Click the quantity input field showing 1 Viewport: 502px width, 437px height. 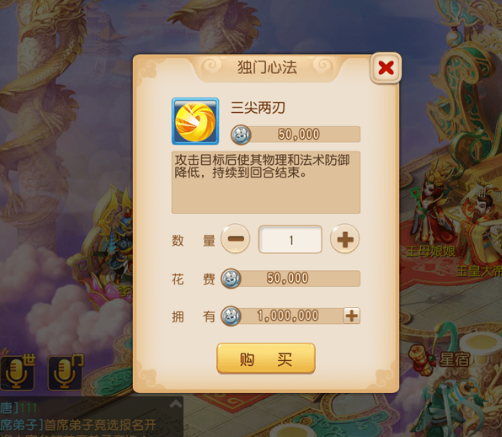(290, 239)
